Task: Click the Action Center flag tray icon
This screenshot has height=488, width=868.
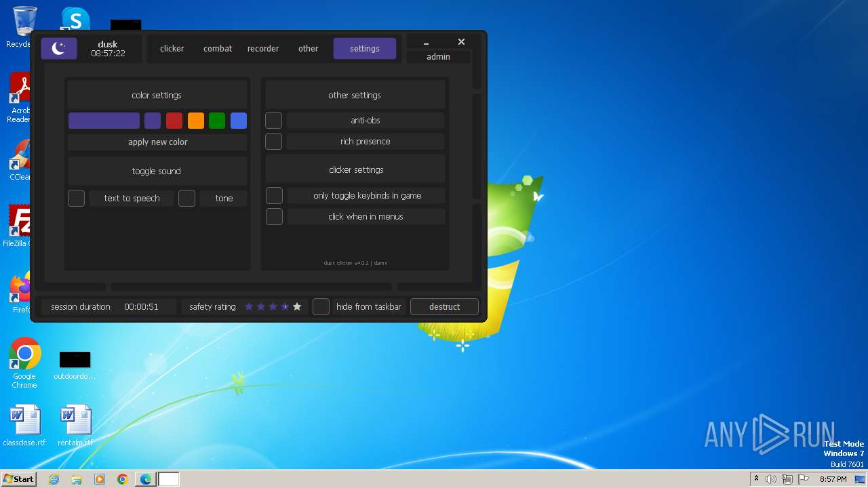Action: [804, 479]
